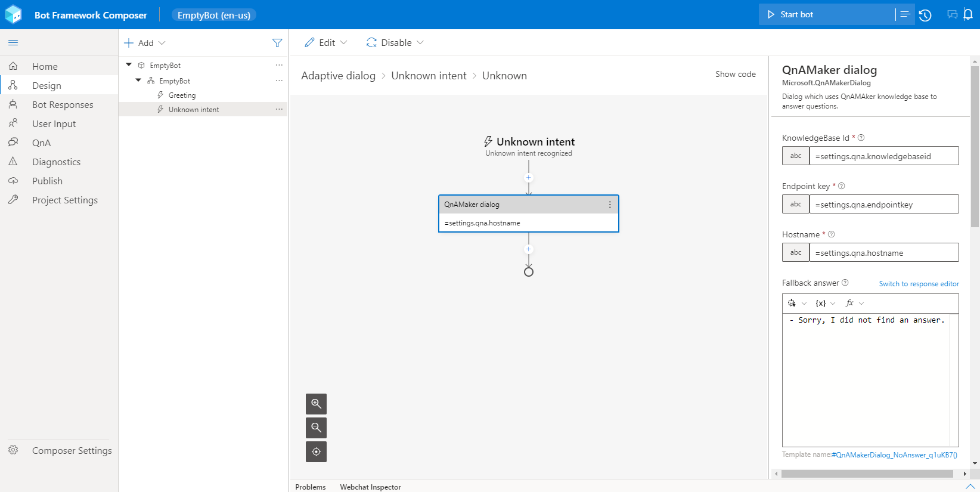The width and height of the screenshot is (980, 492).
Task: Open more options for Unknown intent row
Action: [279, 109]
